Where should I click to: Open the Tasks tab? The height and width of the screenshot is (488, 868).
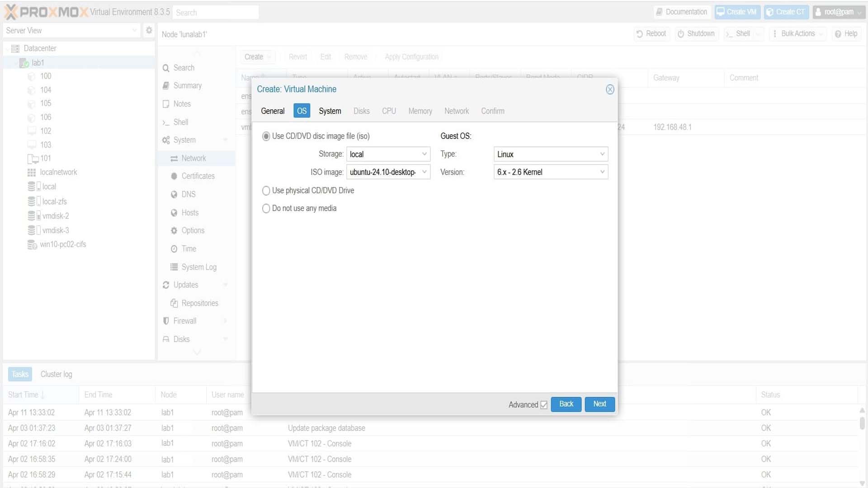click(x=20, y=374)
